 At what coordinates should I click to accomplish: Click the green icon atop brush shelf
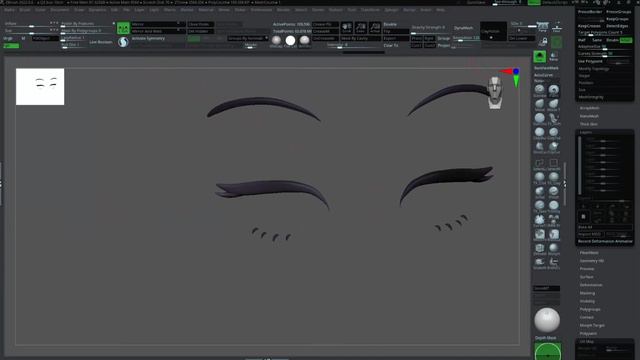pyautogui.click(x=540, y=56)
